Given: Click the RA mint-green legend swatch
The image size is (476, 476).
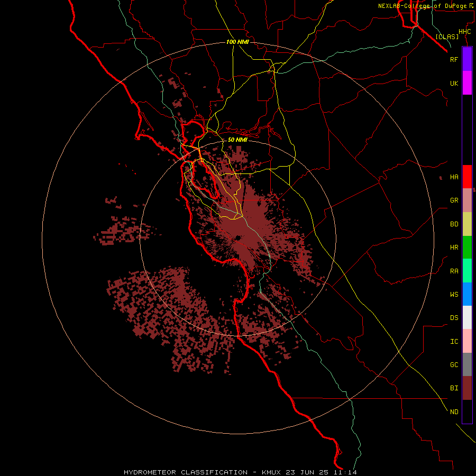Looking at the screenshot, I should tap(467, 271).
